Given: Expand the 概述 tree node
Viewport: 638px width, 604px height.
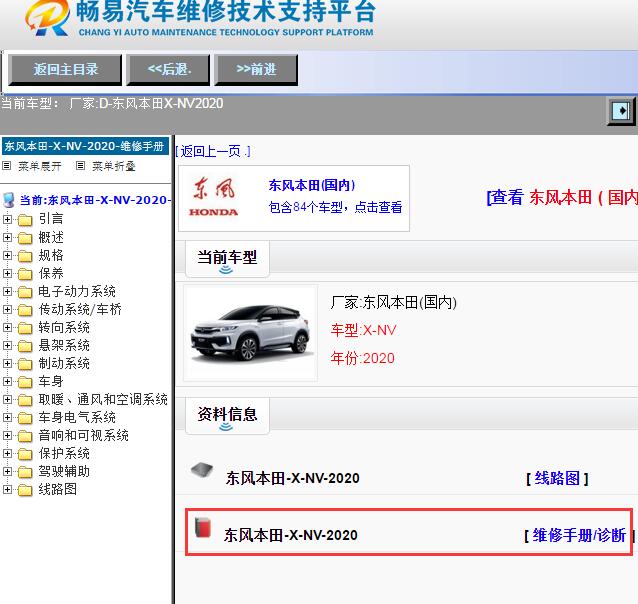Looking at the screenshot, I should pos(7,237).
